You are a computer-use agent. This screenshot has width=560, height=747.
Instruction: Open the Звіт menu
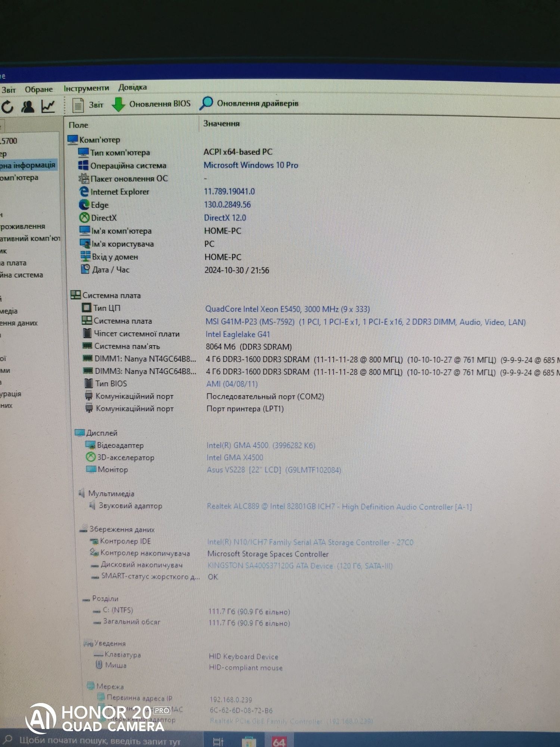point(8,90)
